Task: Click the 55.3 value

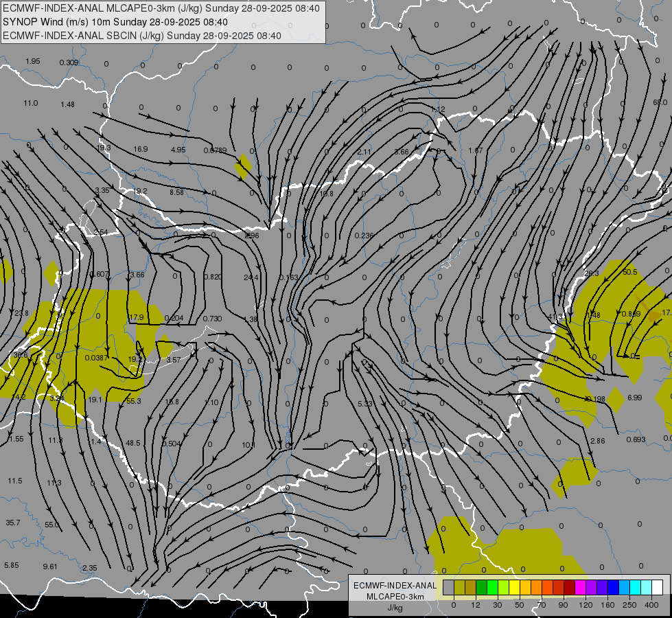Action: point(134,401)
